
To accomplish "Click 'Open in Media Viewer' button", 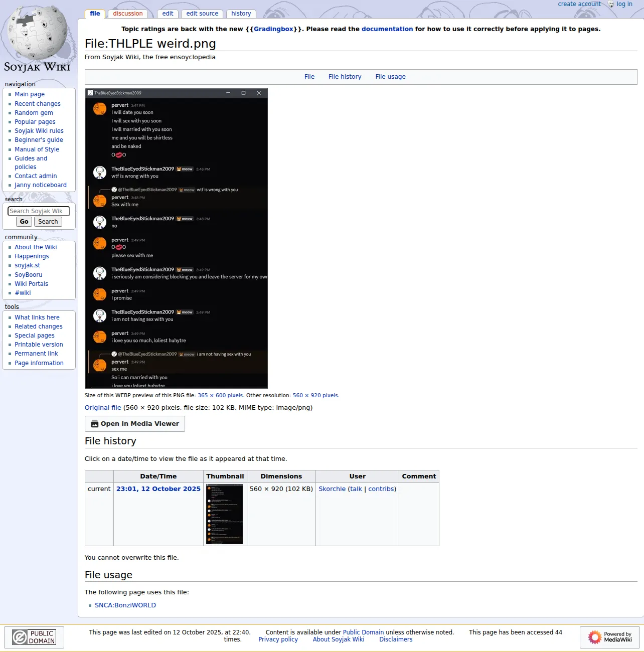I will 135,424.
